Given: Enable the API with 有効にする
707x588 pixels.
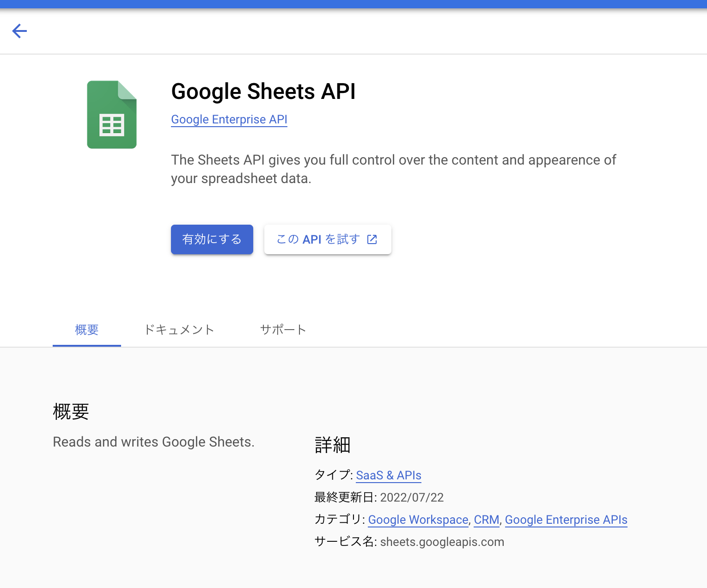Looking at the screenshot, I should point(212,239).
